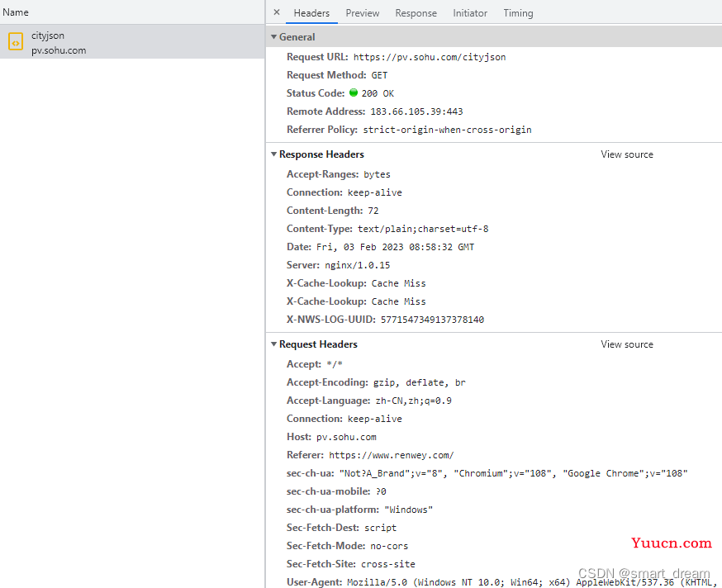Click the pv.sohu.com domain under cityjson
Image resolution: width=722 pixels, height=588 pixels.
pos(59,50)
